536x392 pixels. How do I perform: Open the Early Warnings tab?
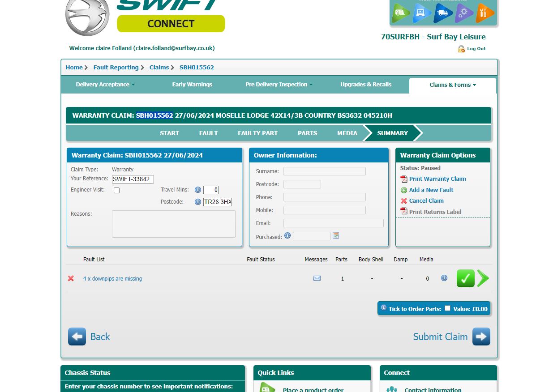192,84
